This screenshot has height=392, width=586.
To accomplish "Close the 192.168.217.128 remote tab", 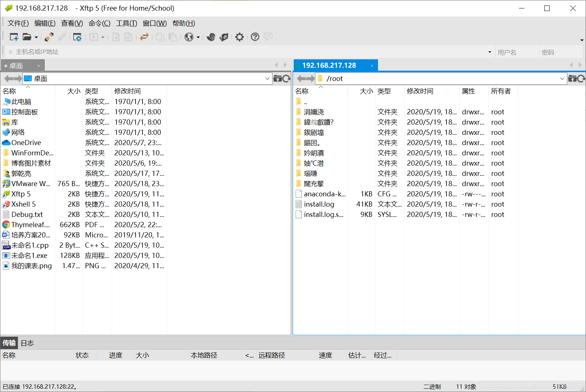I will point(372,66).
